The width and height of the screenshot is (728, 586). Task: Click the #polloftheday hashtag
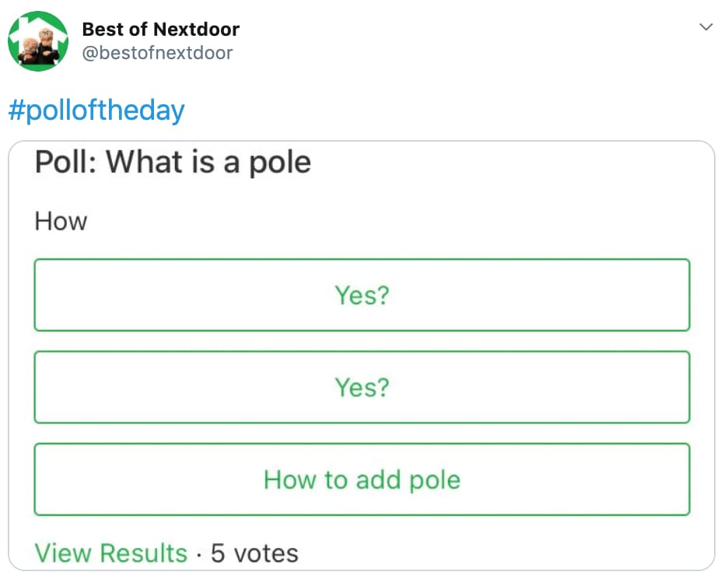pyautogui.click(x=96, y=110)
